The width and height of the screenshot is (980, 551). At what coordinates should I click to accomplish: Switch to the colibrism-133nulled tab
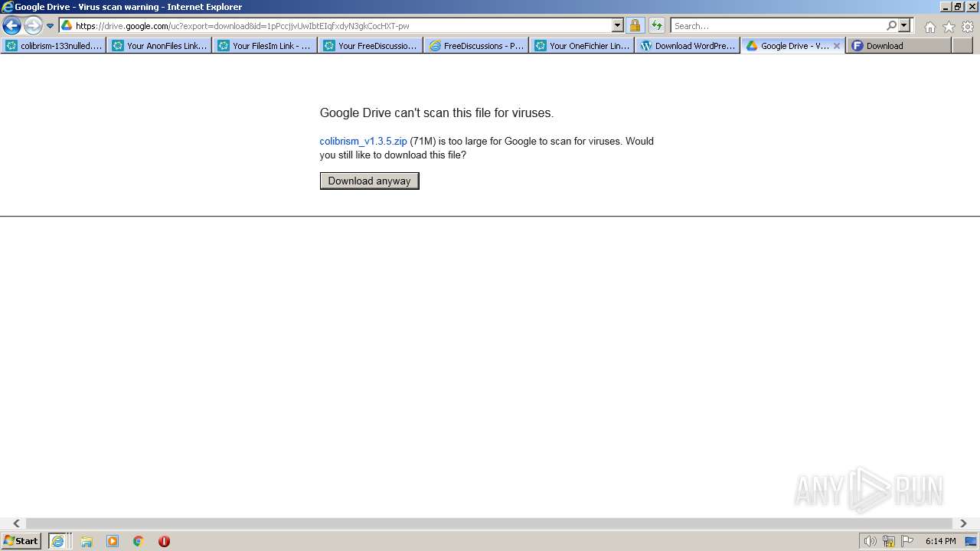tap(54, 46)
